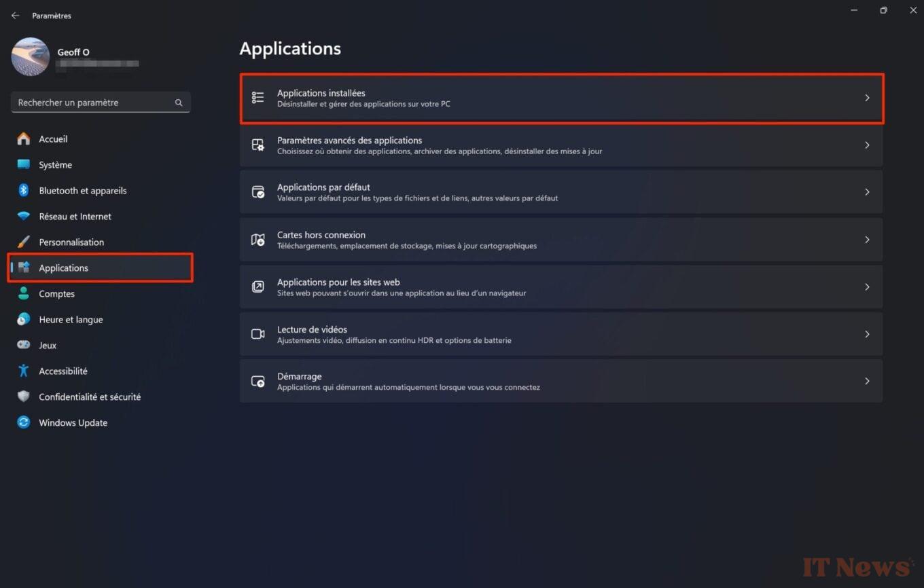Click the Lecture de vidéos camera icon

257,333
